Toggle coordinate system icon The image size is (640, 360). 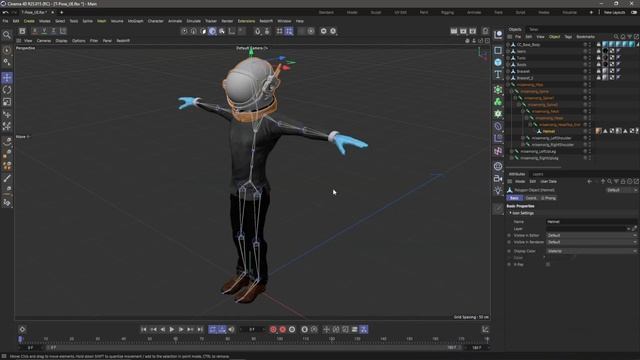[63, 31]
